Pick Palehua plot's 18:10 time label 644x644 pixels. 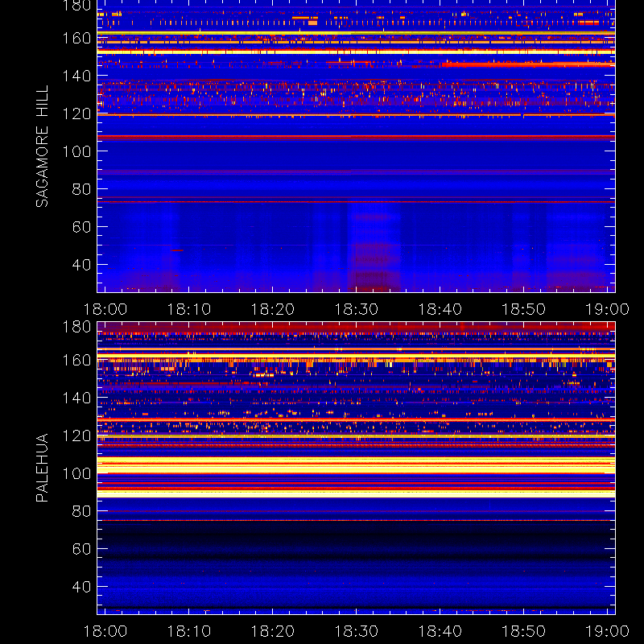point(189,631)
